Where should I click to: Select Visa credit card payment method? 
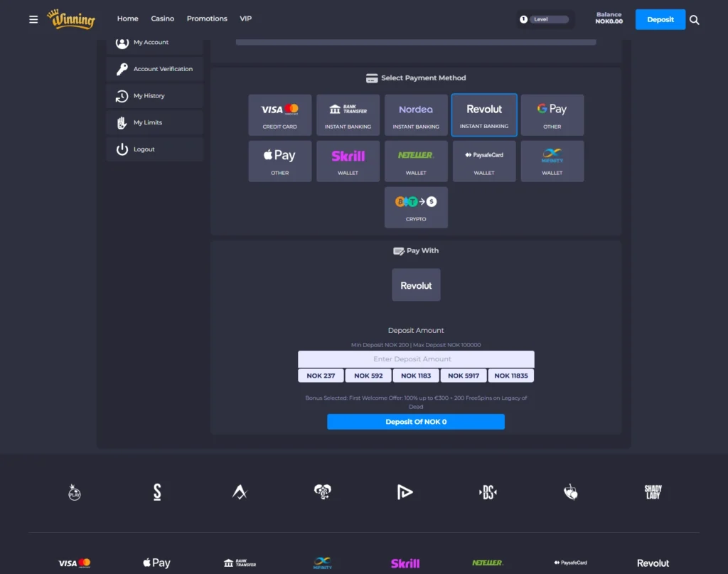pyautogui.click(x=280, y=115)
